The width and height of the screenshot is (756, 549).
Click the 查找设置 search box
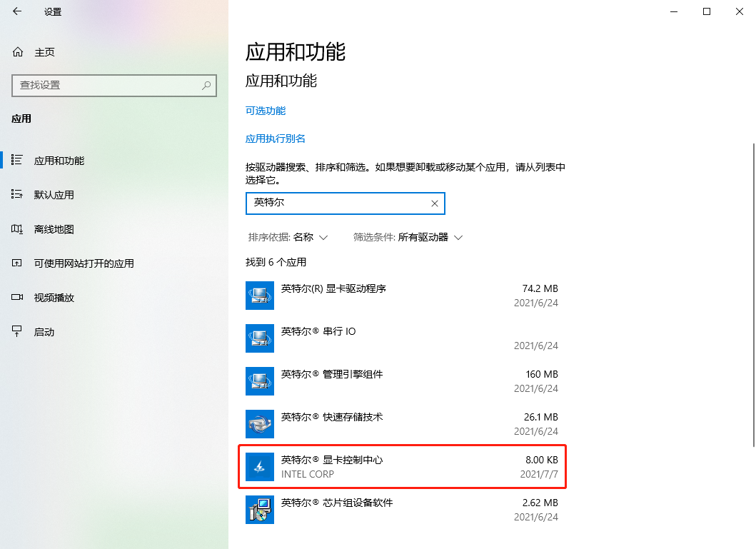[114, 86]
